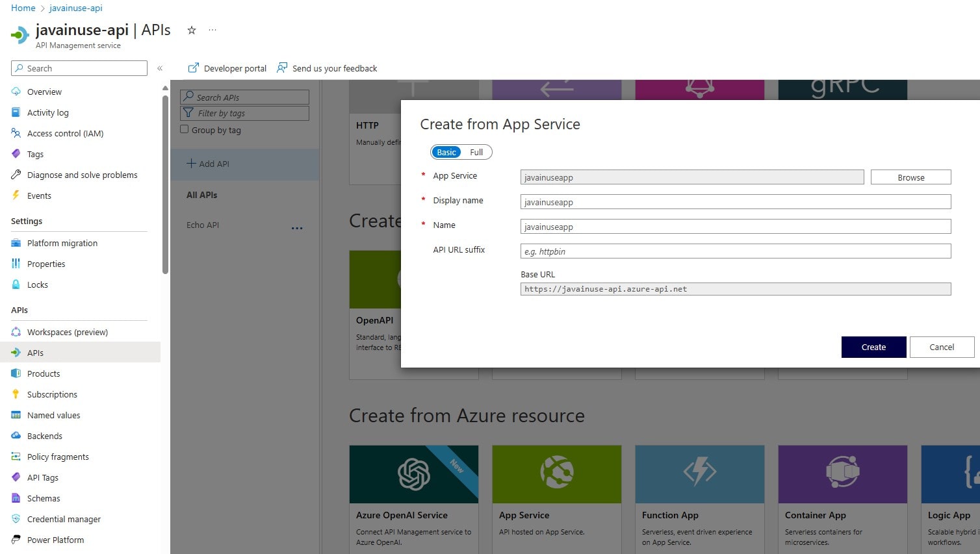Click the Tags icon in sidebar

16,154
